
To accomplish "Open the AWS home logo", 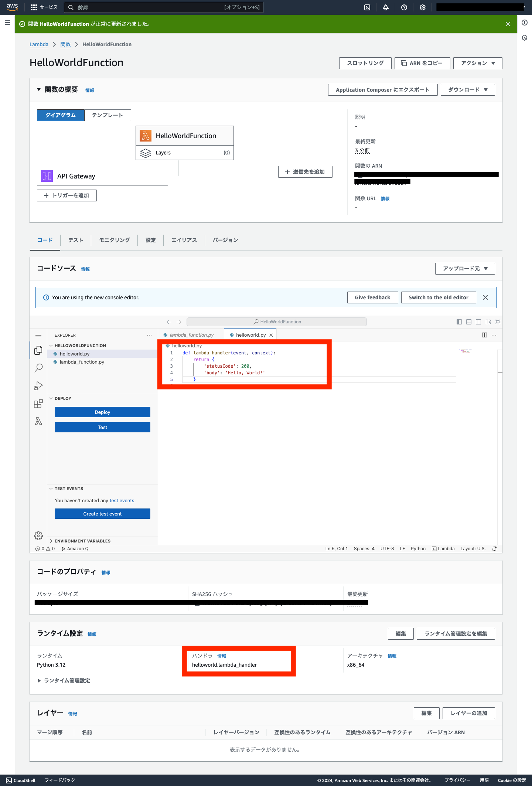I will [x=12, y=7].
